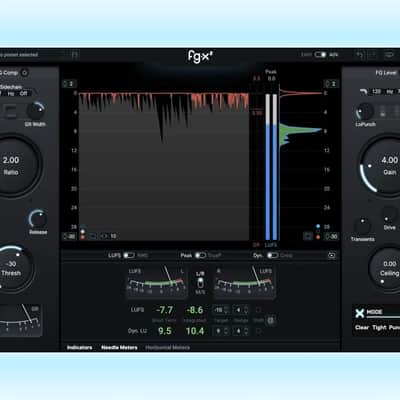This screenshot has width=400, height=400.
Task: Click the left LUFS needle meter
Action: coord(156,282)
